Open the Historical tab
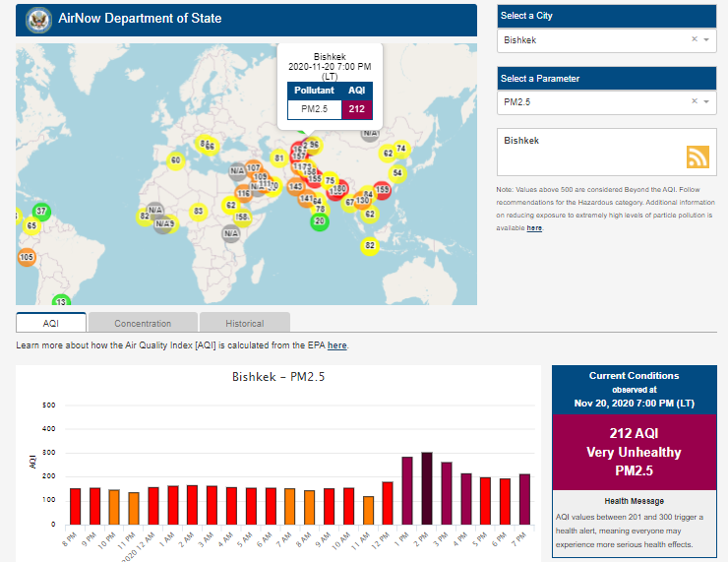Viewport: 728px width, 562px height. 244,323
